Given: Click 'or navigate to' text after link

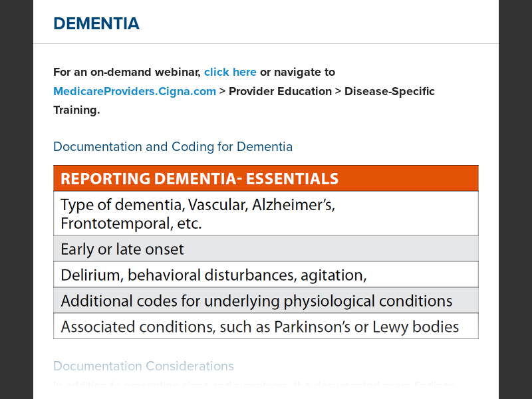Looking at the screenshot, I should pyautogui.click(x=297, y=72).
